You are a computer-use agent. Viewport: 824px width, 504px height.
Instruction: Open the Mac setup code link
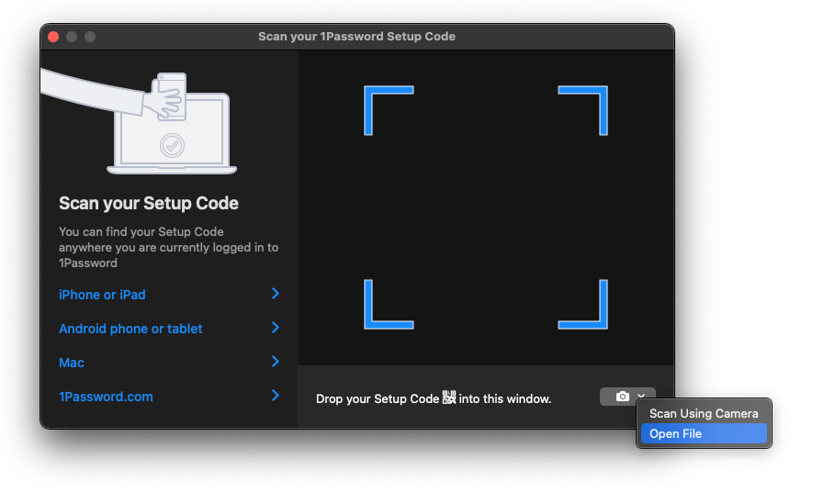click(x=72, y=363)
